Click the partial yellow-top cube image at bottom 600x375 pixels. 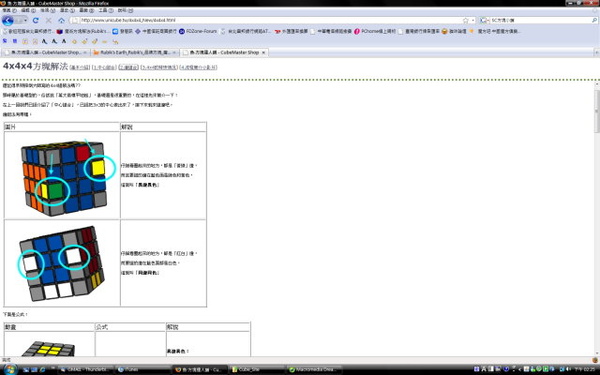tap(48, 348)
